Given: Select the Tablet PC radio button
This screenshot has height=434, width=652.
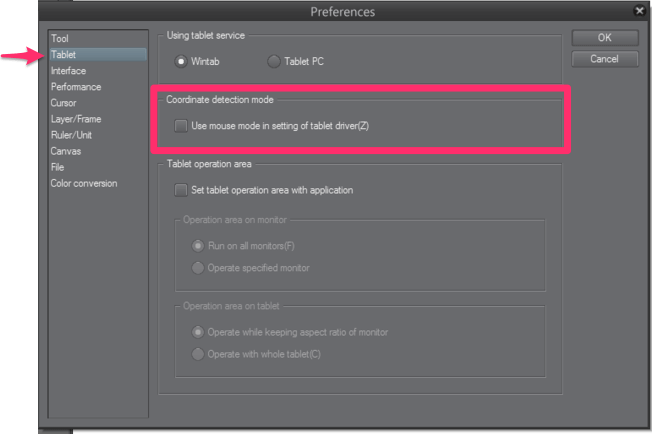Looking at the screenshot, I should click(274, 62).
